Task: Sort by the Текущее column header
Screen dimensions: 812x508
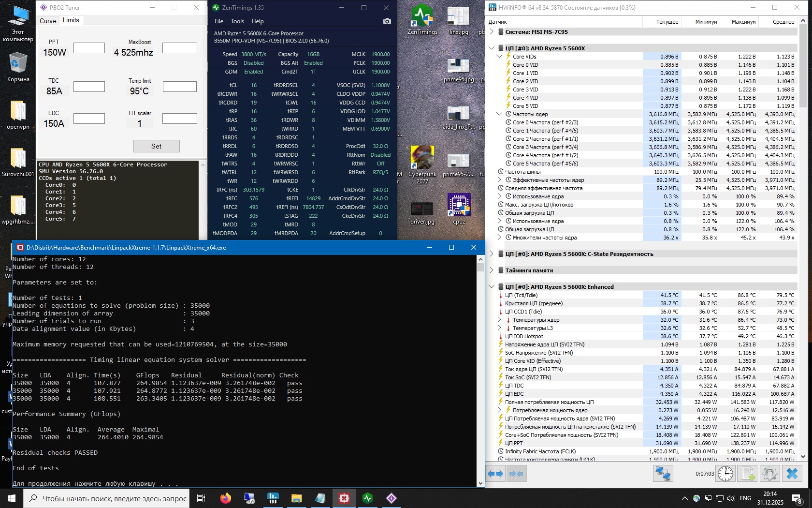Action: point(662,22)
